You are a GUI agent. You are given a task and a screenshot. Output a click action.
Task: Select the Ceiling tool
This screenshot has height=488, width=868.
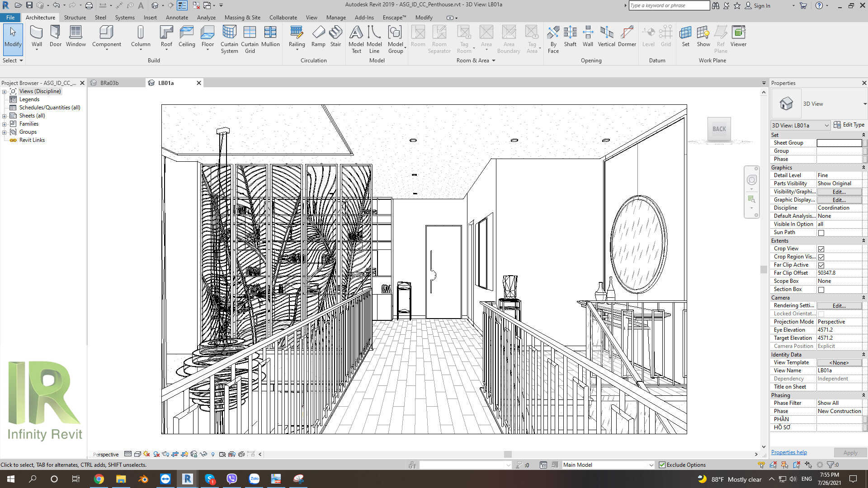(x=187, y=36)
